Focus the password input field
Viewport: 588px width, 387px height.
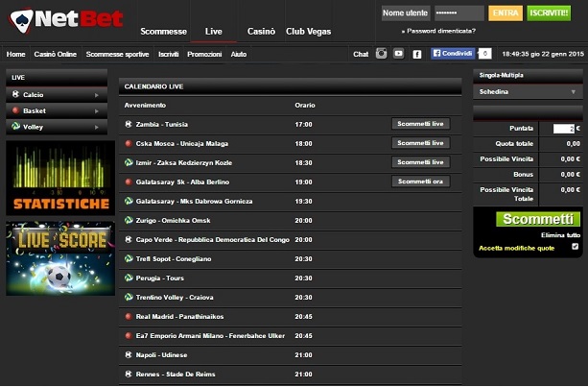459,13
